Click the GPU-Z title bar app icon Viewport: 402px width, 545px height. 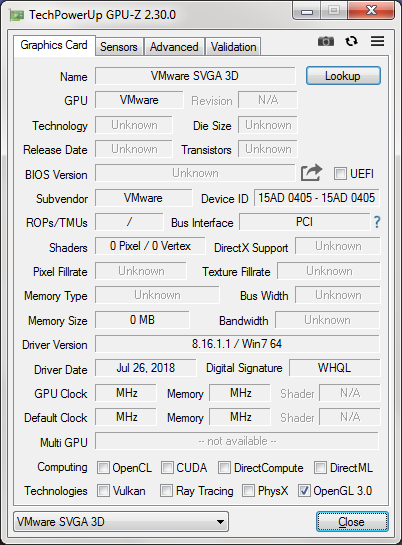(x=16, y=16)
